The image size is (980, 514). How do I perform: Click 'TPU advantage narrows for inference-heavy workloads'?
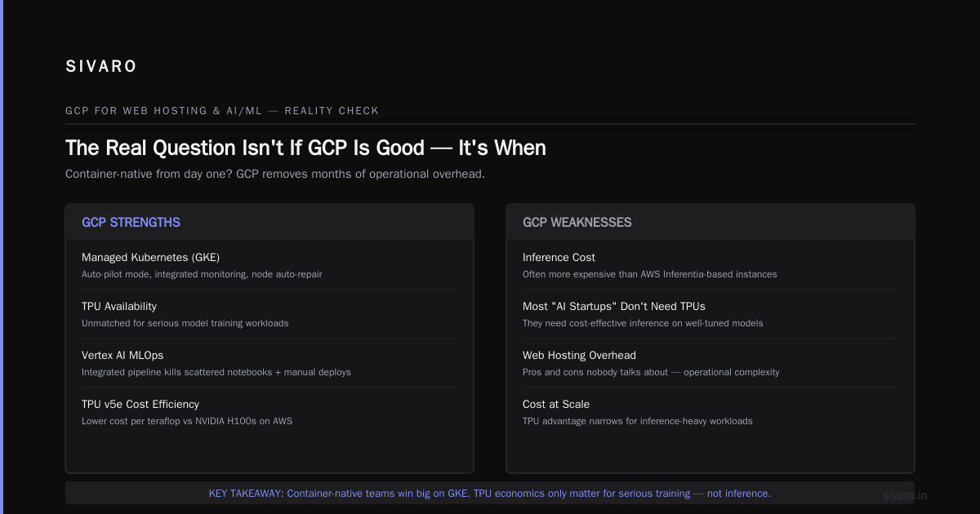pos(638,421)
